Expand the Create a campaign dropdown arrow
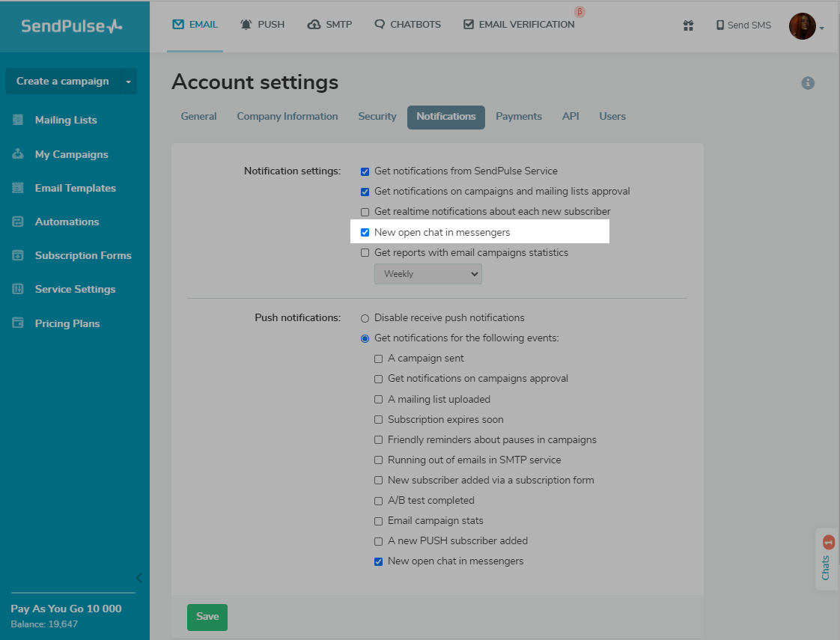This screenshot has width=840, height=640. tap(128, 82)
